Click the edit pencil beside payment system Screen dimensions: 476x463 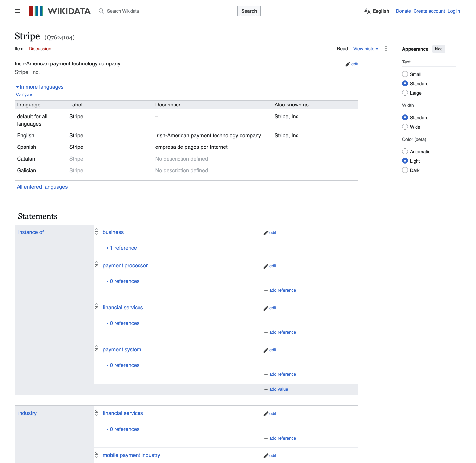pos(266,350)
